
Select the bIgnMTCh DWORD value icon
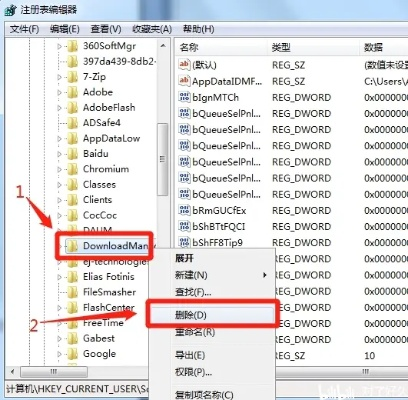(184, 97)
